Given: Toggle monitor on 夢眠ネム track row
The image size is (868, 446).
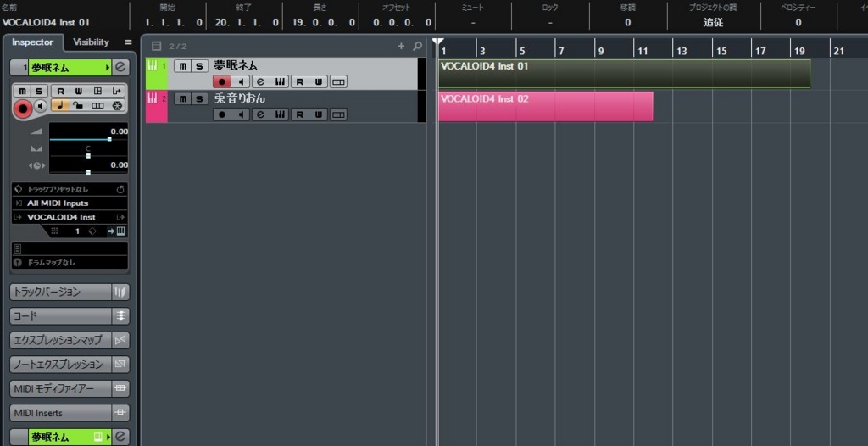Looking at the screenshot, I should click(241, 82).
